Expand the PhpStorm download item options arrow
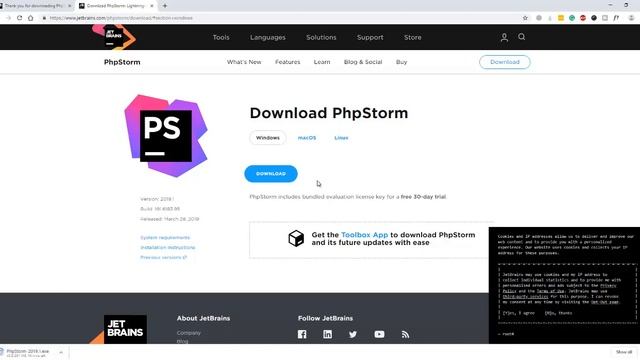Viewport: 640px width, 360px height. 61,352
